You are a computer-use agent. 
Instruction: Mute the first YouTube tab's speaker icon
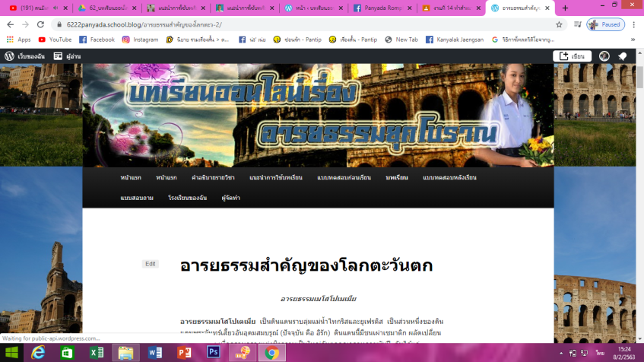pyautogui.click(x=56, y=8)
